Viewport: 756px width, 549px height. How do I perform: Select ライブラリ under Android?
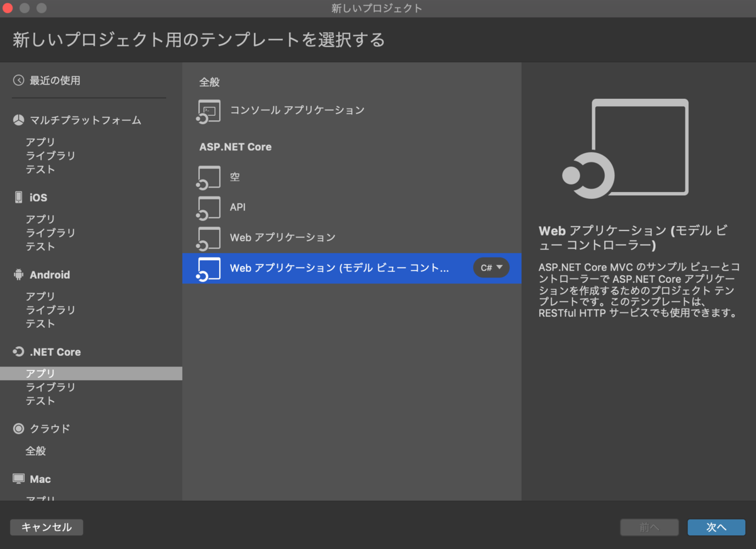tap(49, 310)
